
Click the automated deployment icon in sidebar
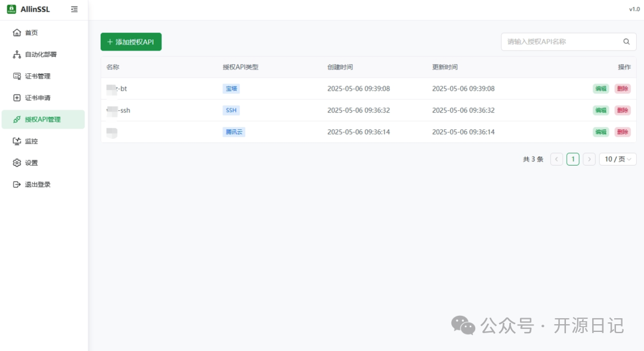pyautogui.click(x=17, y=54)
